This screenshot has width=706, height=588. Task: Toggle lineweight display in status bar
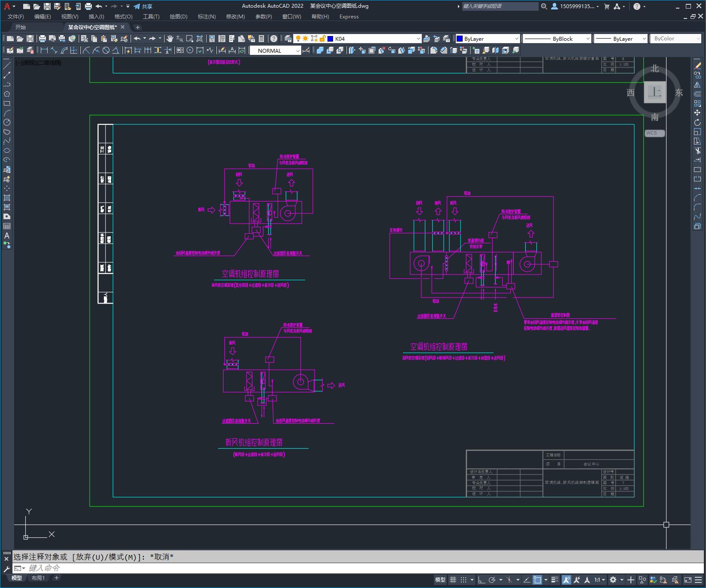(555, 580)
